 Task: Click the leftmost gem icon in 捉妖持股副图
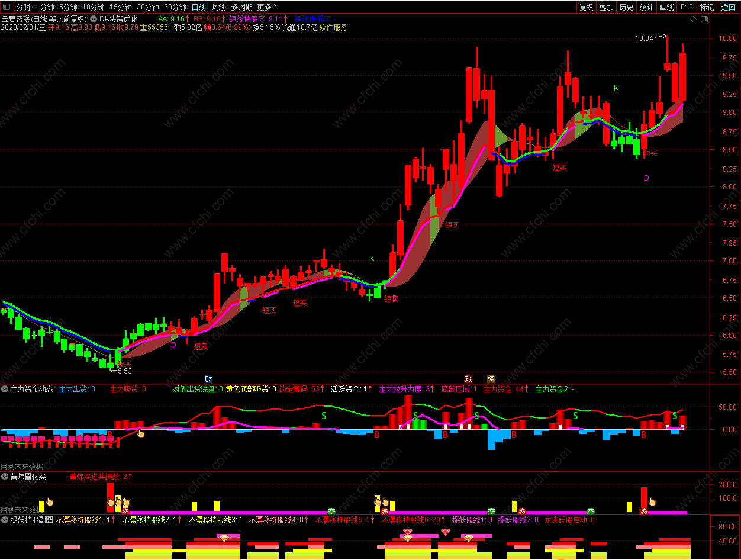224,538
